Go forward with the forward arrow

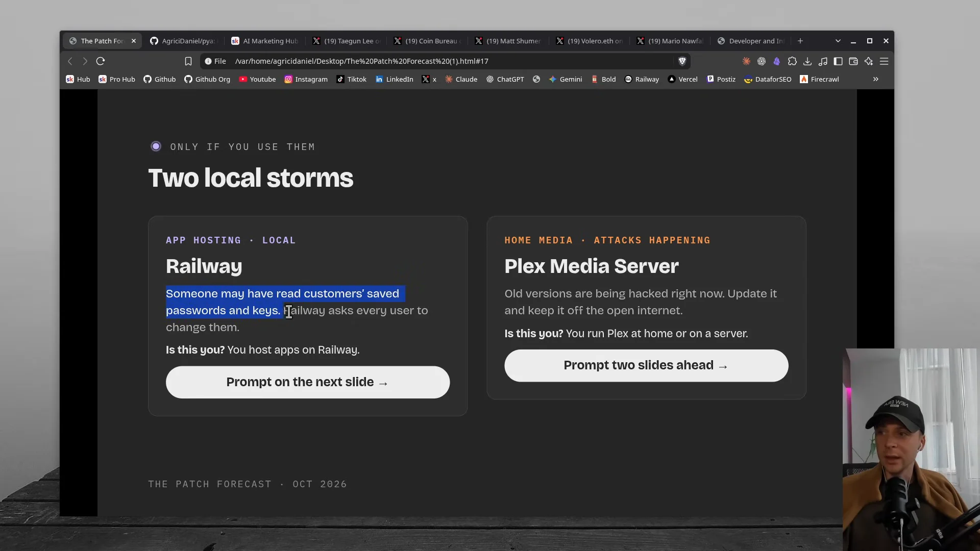pyautogui.click(x=85, y=61)
